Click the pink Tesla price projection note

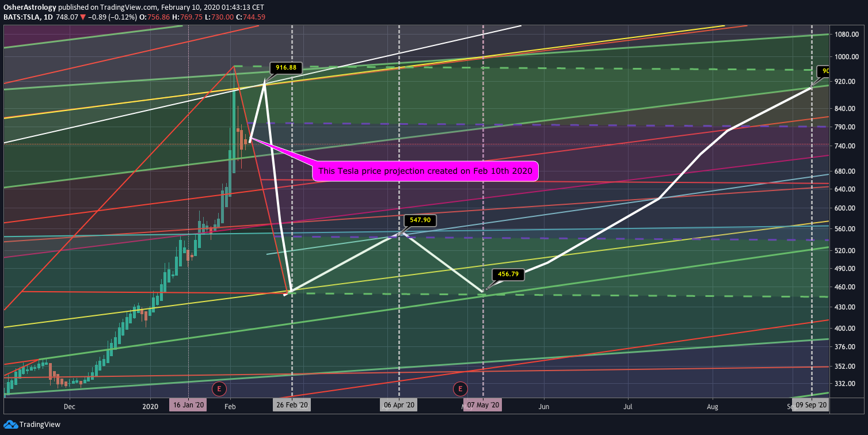(x=425, y=171)
